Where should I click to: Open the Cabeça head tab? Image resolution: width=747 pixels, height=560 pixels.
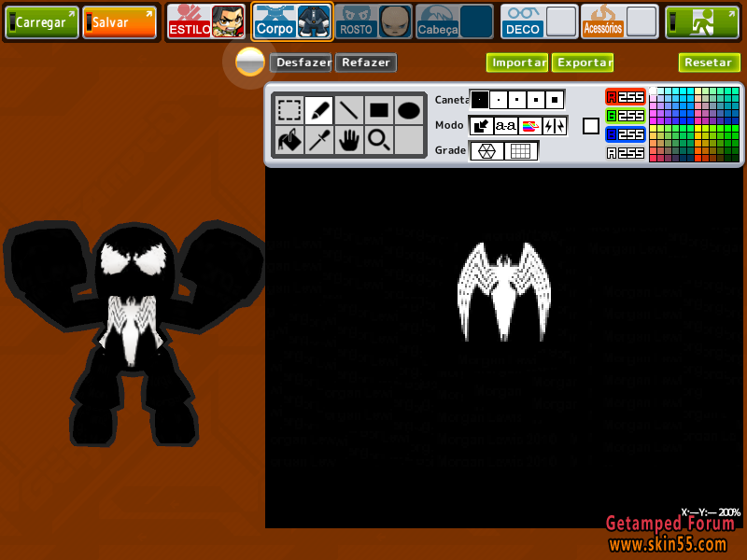[437, 21]
